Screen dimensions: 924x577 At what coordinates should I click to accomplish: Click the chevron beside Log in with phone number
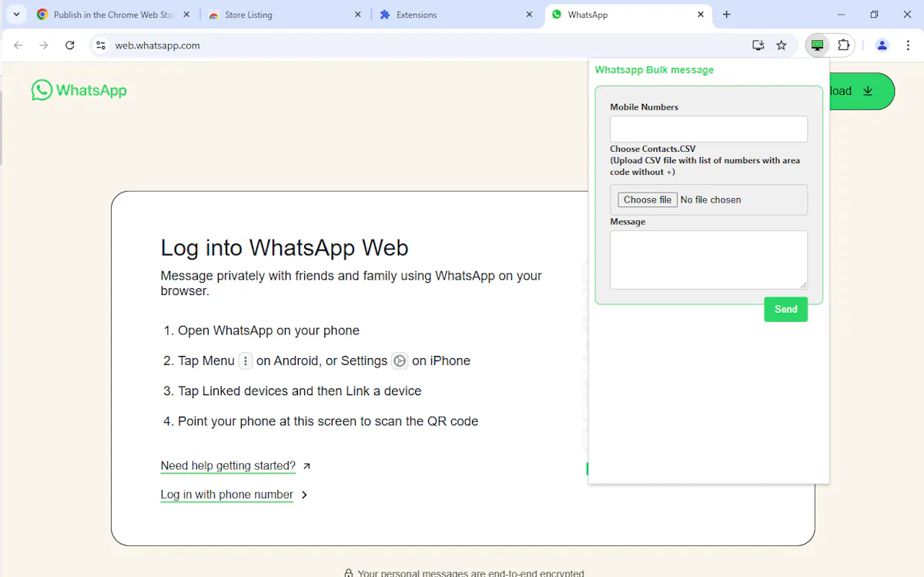coord(304,495)
